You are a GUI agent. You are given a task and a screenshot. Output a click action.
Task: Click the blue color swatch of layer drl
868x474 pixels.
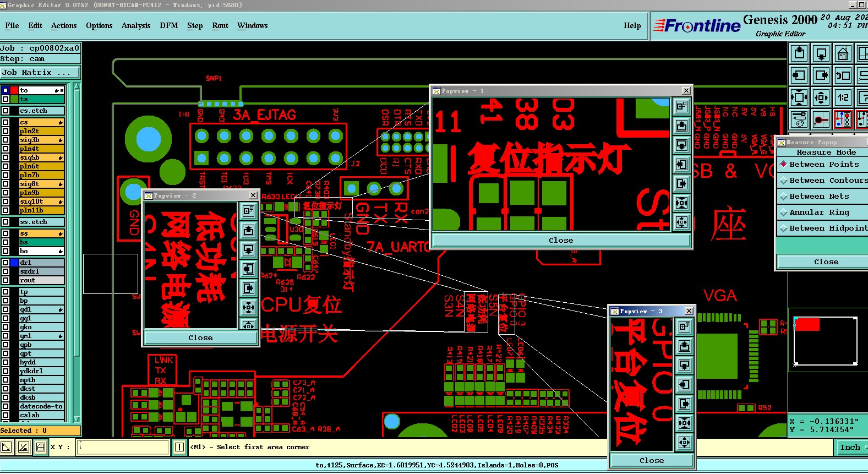point(14,263)
